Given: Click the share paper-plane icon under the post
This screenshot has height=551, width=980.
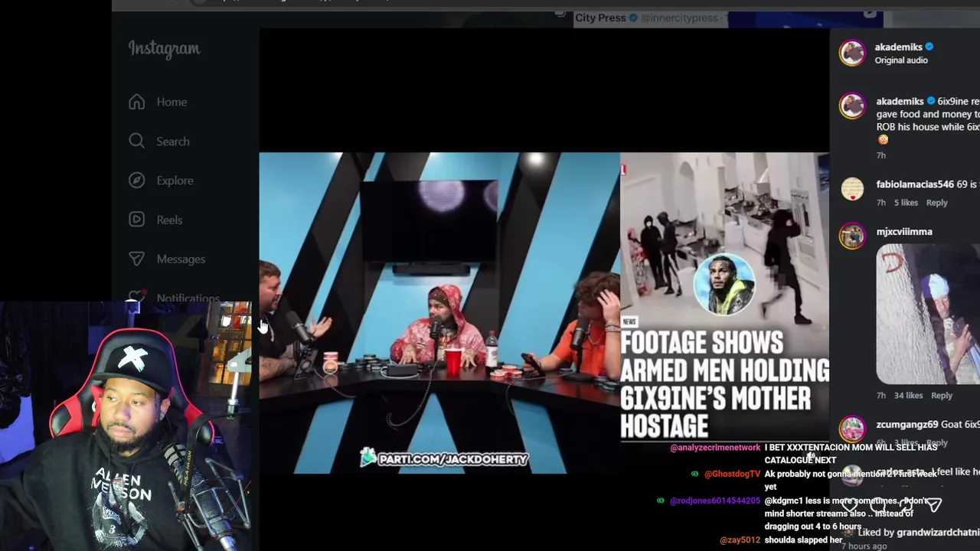Looking at the screenshot, I should click(x=934, y=505).
